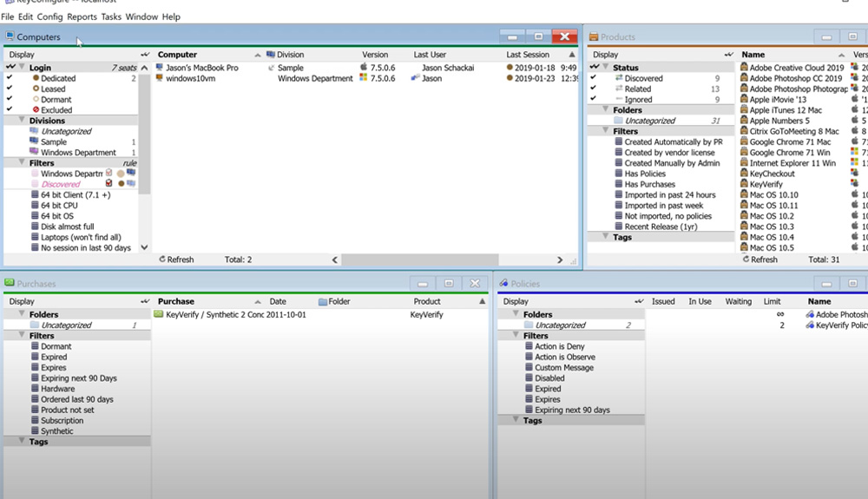The image size is (868, 499).
Task: Open the Tasks menu
Action: [111, 16]
